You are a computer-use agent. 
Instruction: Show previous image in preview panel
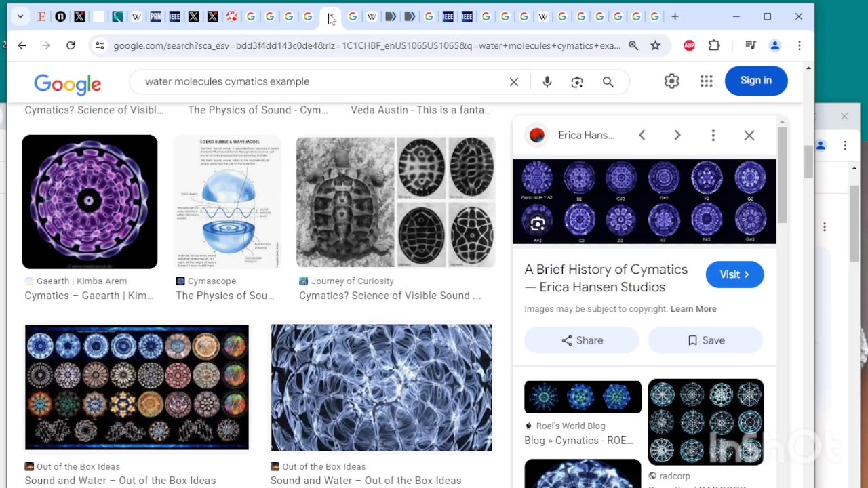[642, 136]
